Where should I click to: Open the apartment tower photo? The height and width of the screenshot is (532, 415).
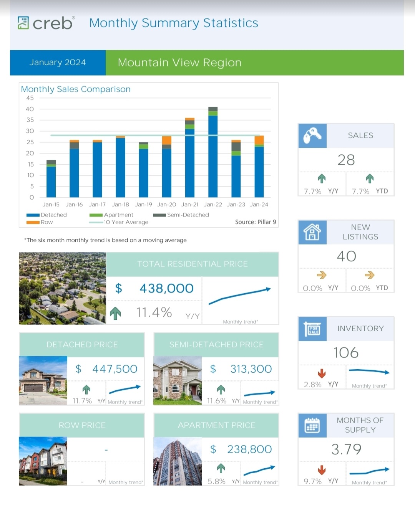pos(178,461)
